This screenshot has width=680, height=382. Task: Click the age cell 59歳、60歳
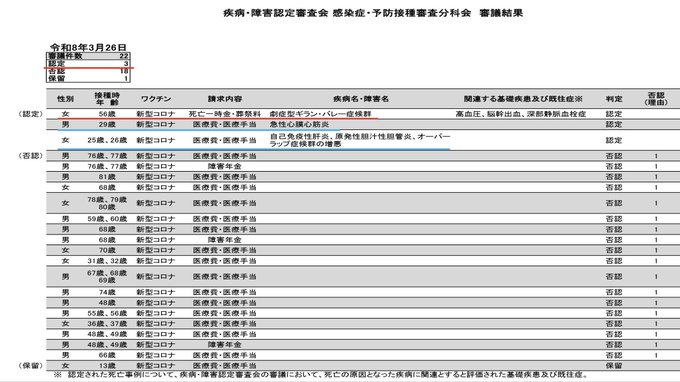[107, 219]
